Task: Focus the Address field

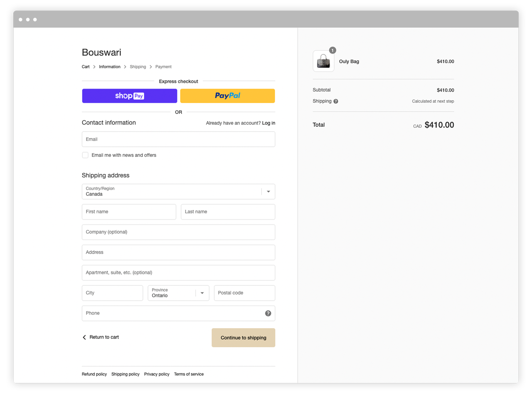Action: [x=178, y=252]
